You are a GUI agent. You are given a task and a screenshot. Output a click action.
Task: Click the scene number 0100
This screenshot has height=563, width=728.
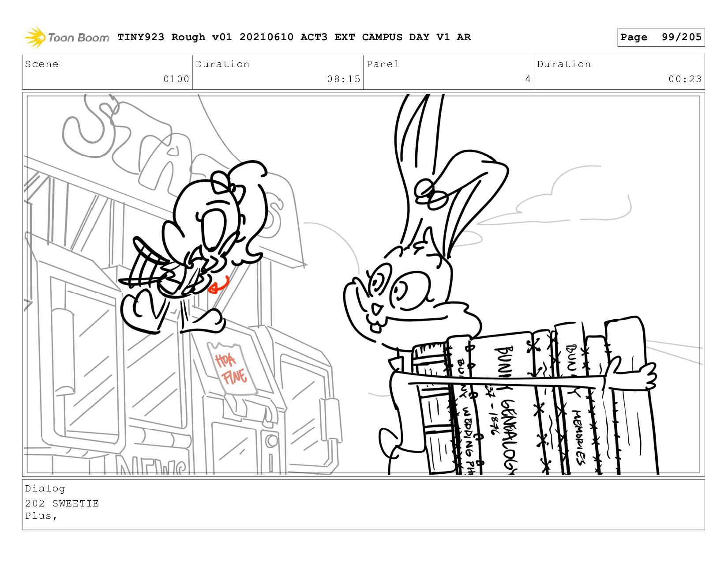point(176,79)
